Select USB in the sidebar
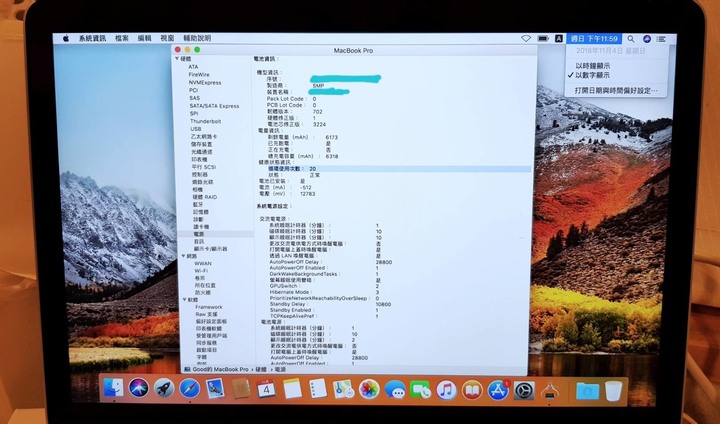The height and width of the screenshot is (424, 720). pyautogui.click(x=196, y=129)
